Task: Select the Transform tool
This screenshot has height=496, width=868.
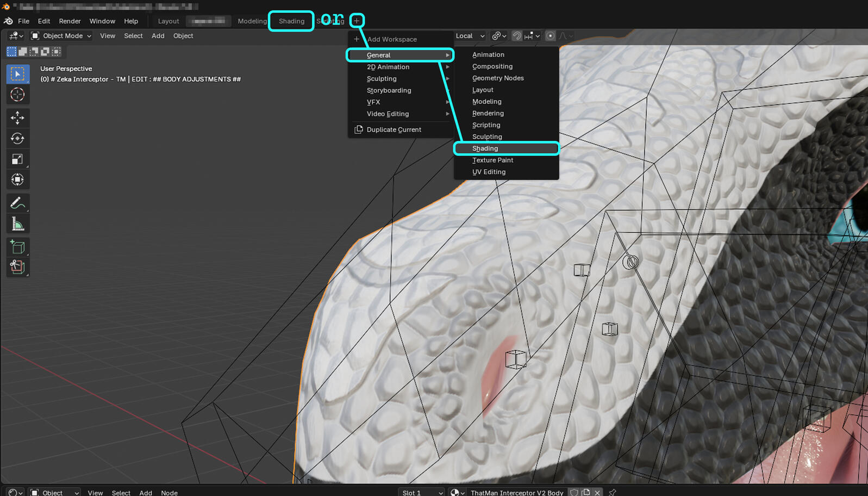Action: coord(17,179)
